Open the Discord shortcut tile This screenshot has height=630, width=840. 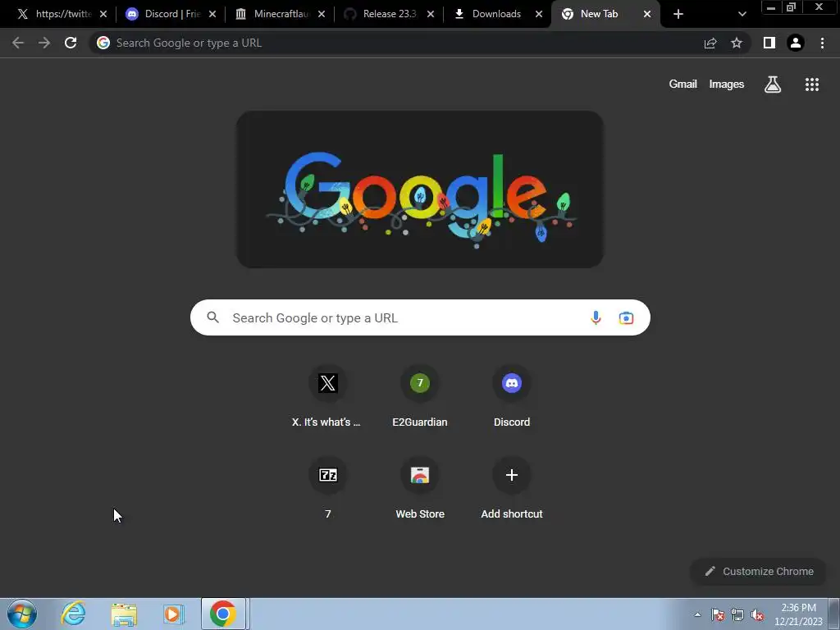coord(512,397)
